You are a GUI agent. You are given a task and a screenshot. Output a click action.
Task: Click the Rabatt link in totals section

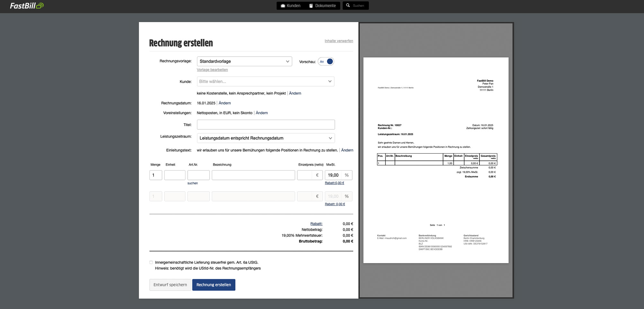click(316, 224)
